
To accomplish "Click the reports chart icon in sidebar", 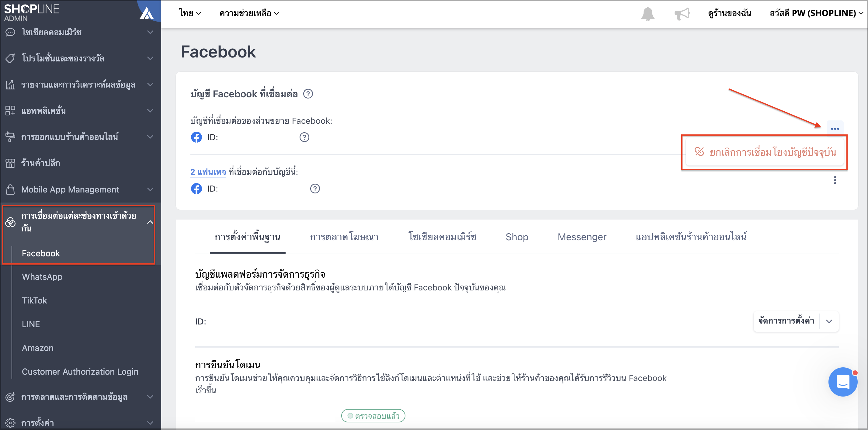I will [x=10, y=85].
